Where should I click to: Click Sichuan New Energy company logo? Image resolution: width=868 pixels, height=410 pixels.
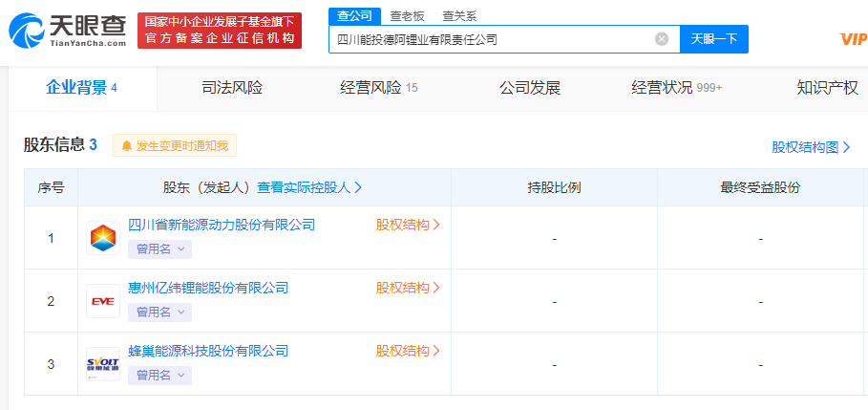(x=103, y=238)
